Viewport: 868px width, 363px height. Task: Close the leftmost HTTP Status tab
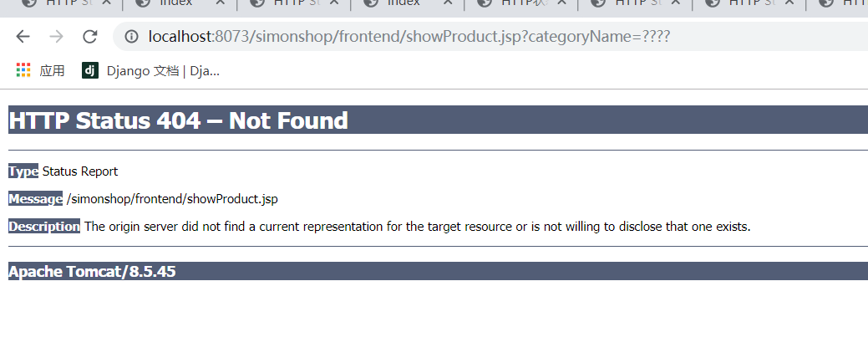pyautogui.click(x=107, y=3)
